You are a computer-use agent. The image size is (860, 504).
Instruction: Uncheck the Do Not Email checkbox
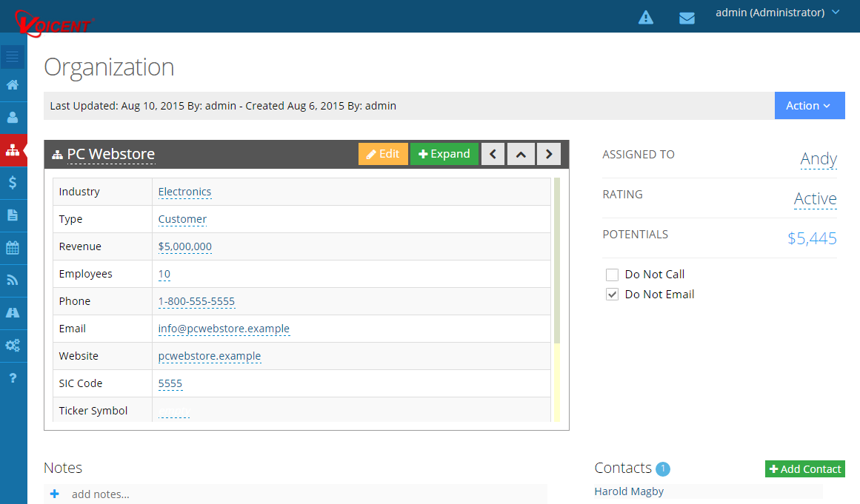click(612, 294)
